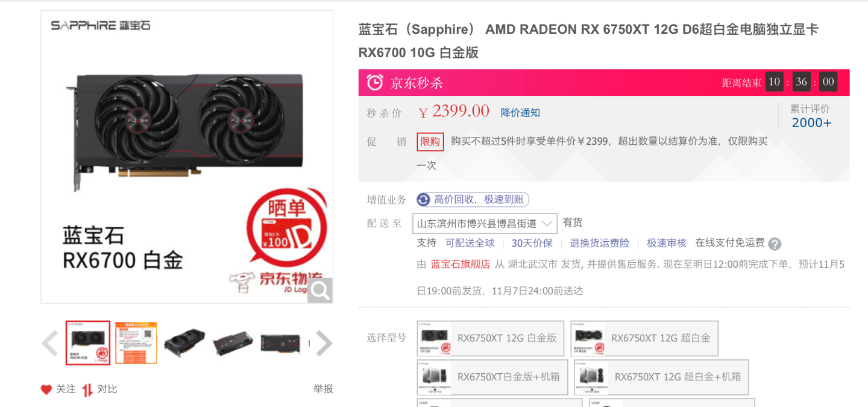The width and height of the screenshot is (868, 407).
Task: Select model RX6750XT 12G 超白金+机箱
Action: click(661, 377)
